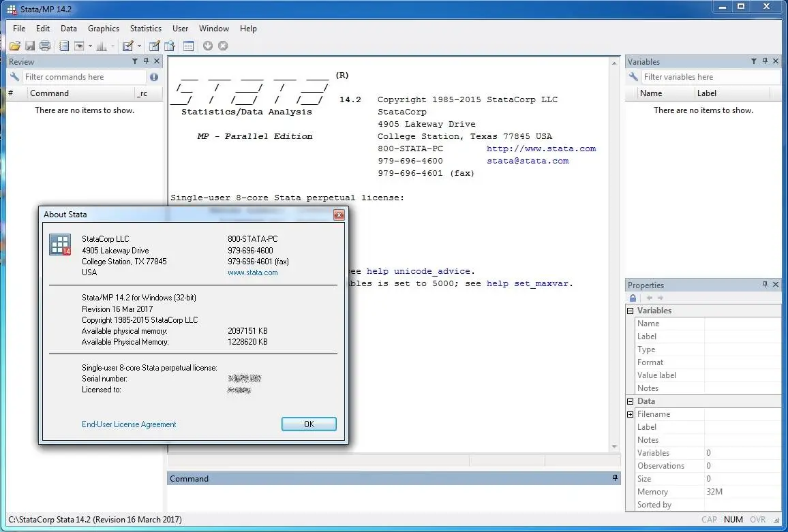Open the User menu
788x532 pixels.
[x=181, y=29]
